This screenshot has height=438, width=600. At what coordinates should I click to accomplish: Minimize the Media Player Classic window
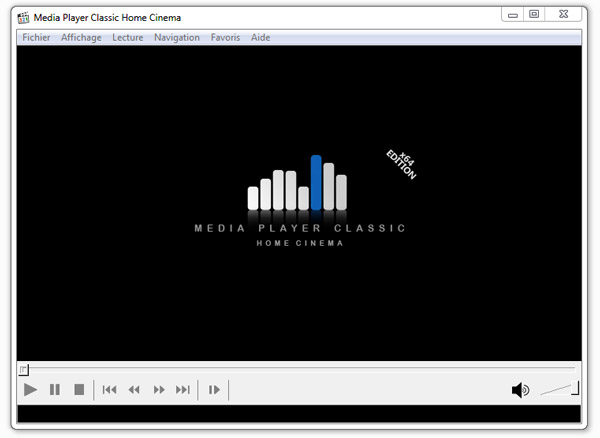513,15
